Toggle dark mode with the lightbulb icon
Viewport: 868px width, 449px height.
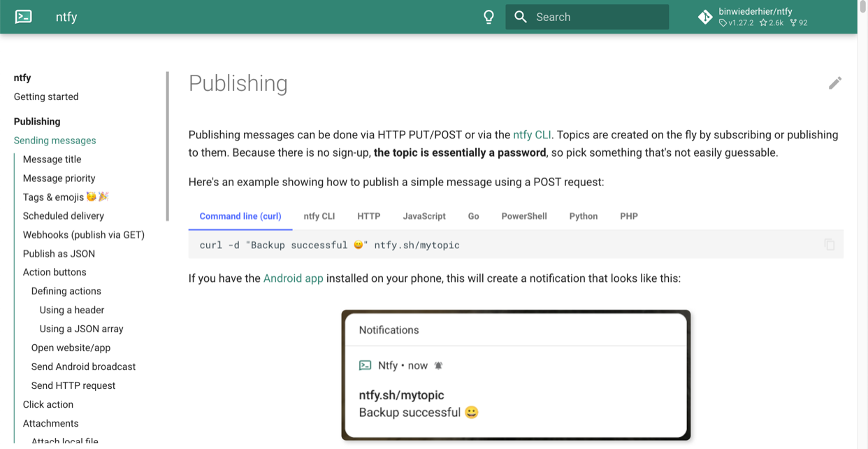pos(489,16)
